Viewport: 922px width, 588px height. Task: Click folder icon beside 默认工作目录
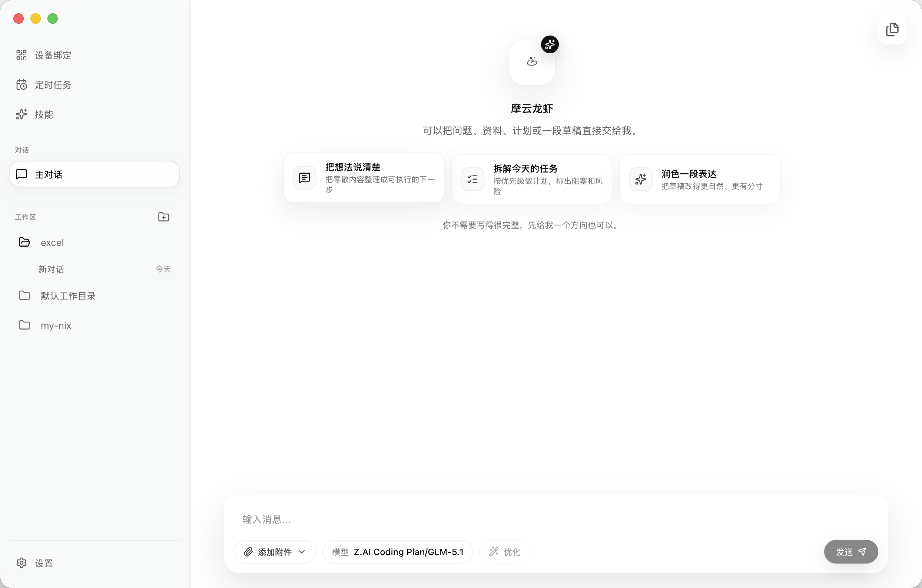pos(24,295)
